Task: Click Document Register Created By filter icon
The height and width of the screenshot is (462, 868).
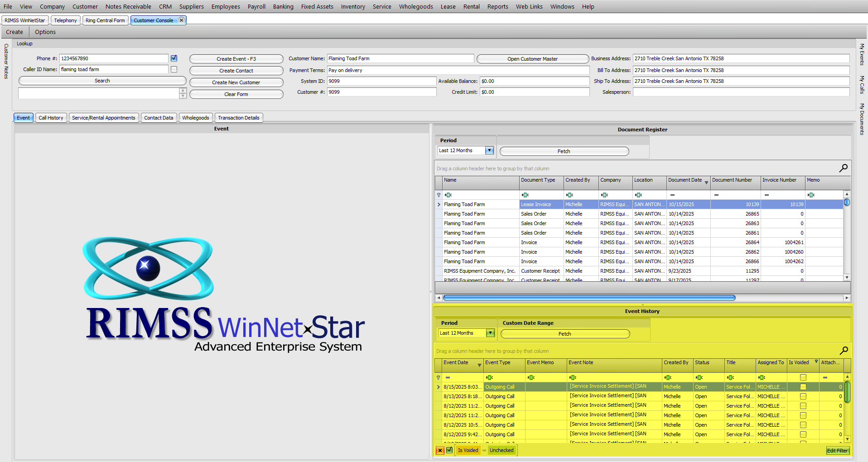Action: pyautogui.click(x=569, y=195)
